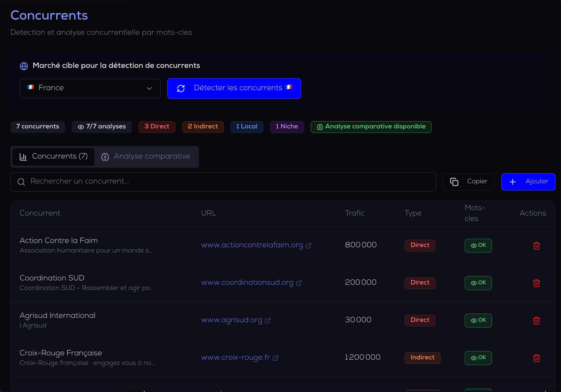The image size is (561, 392).
Task: Click the eye icon in 7/7 analyses badge
Action: pos(81,127)
